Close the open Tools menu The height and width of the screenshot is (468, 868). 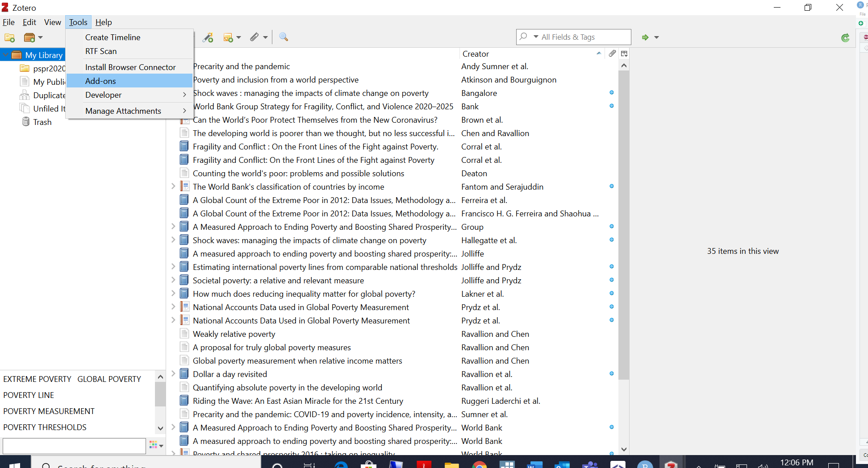point(78,22)
